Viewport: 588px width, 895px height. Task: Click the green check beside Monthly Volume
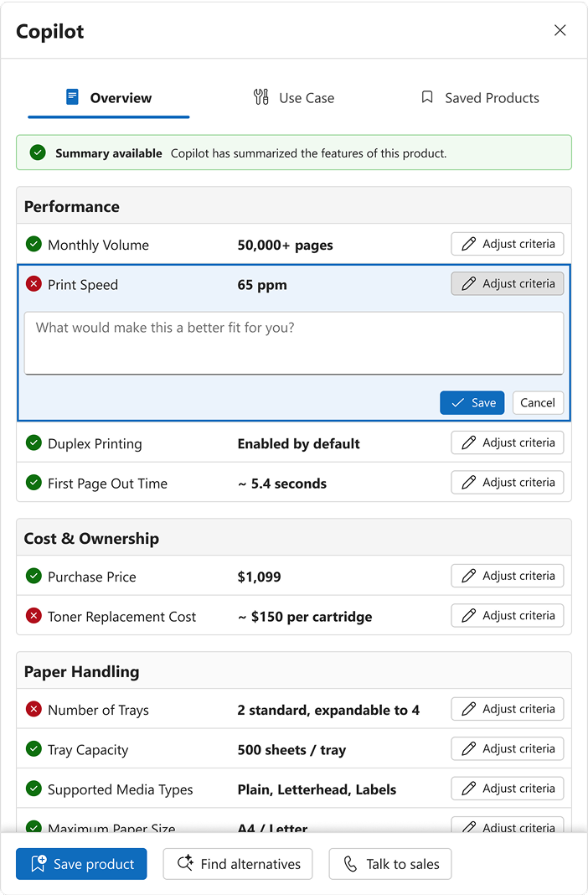click(34, 245)
